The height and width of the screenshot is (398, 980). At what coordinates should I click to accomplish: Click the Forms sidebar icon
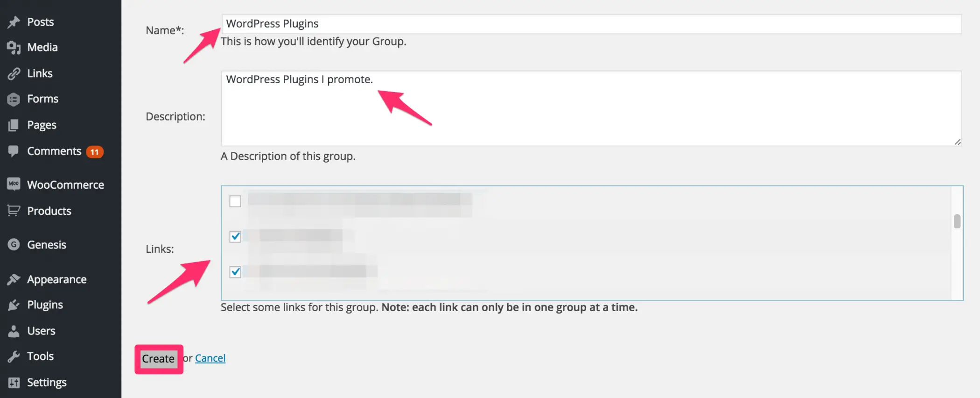click(x=14, y=99)
